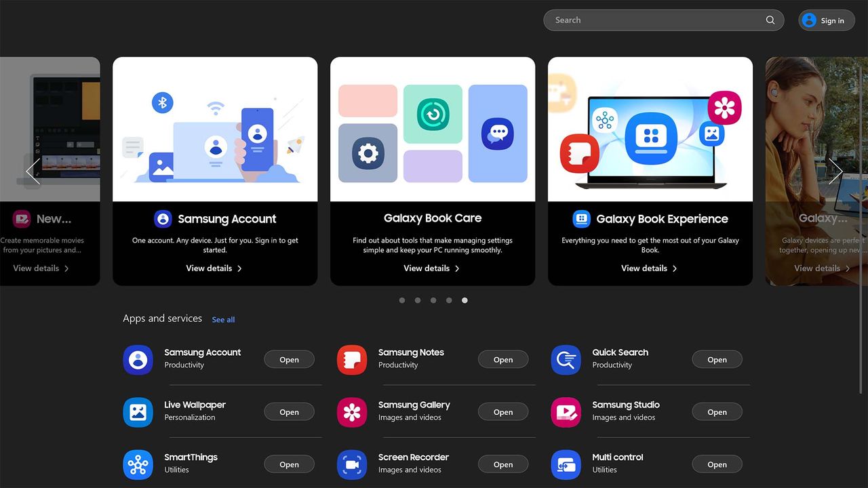The height and width of the screenshot is (488, 868).
Task: View details of Galaxy Book Experience card
Action: (x=650, y=268)
